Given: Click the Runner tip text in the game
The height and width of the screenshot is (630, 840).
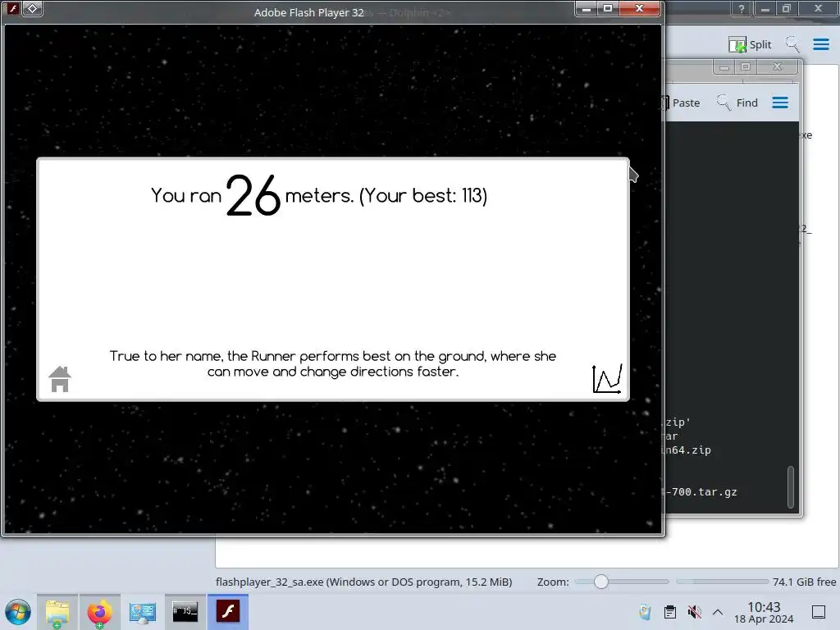Looking at the screenshot, I should coord(333,363).
